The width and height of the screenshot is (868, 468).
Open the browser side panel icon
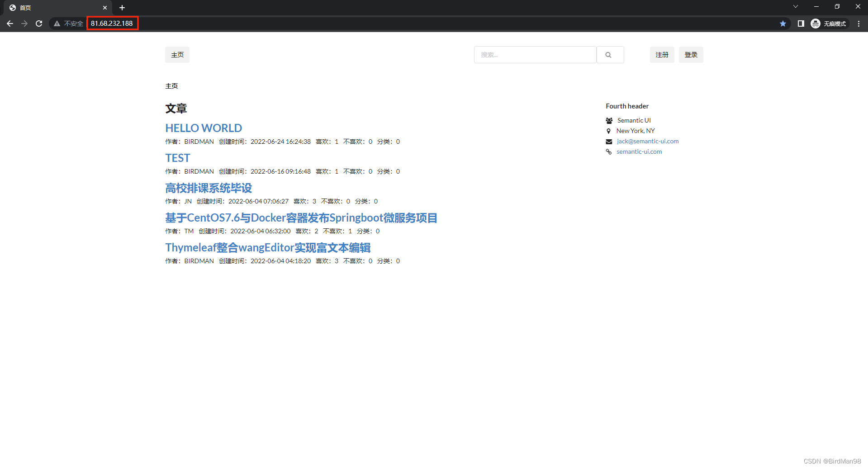pos(801,24)
